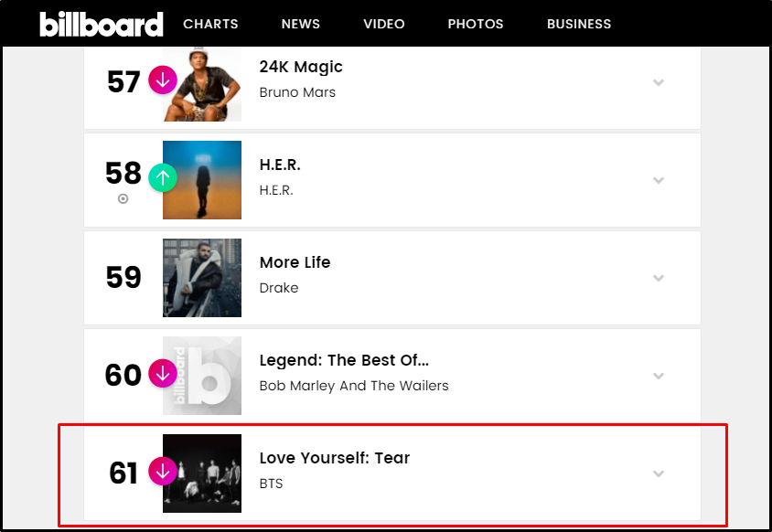Screen dimensions: 772x532
Task: Click the green up arrow beside rank 58
Action: point(162,177)
